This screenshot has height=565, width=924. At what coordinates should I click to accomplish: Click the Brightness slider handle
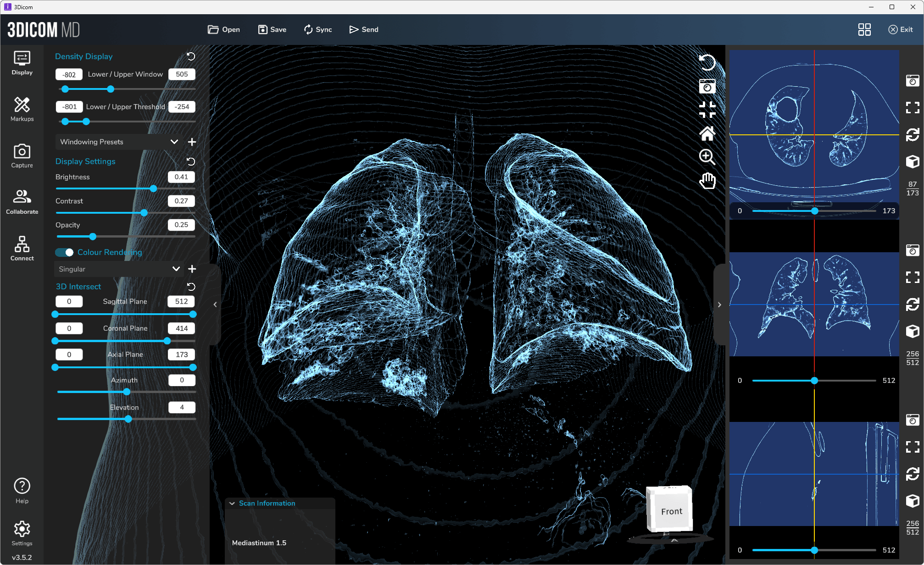click(153, 188)
